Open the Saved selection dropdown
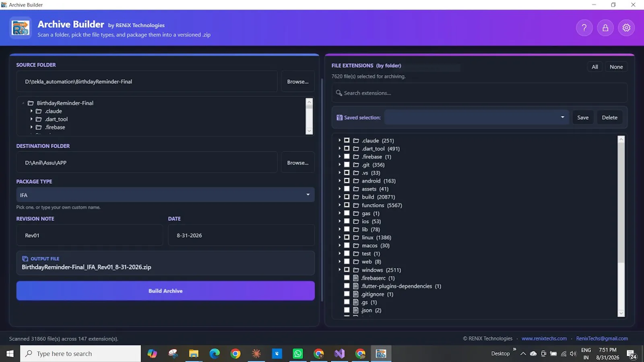 click(477, 117)
